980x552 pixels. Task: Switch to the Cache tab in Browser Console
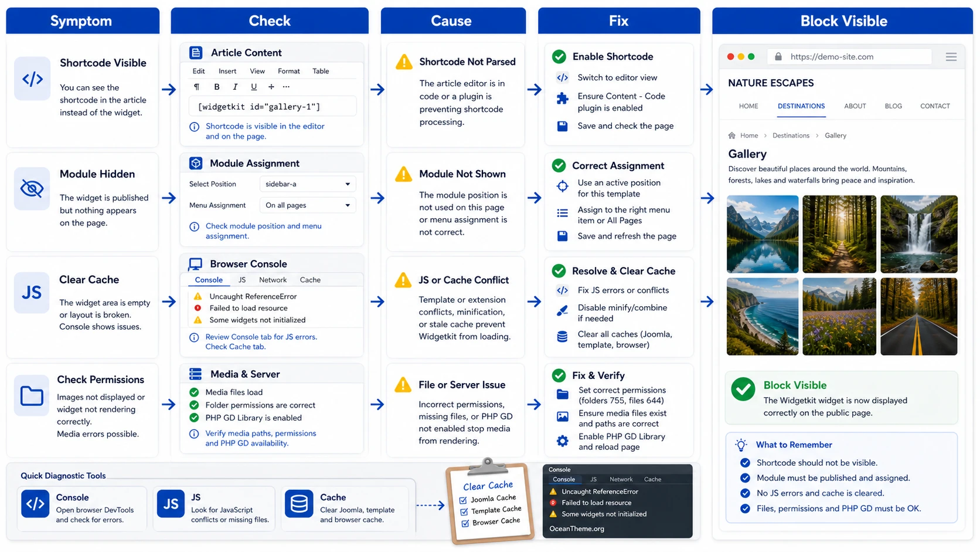click(310, 280)
